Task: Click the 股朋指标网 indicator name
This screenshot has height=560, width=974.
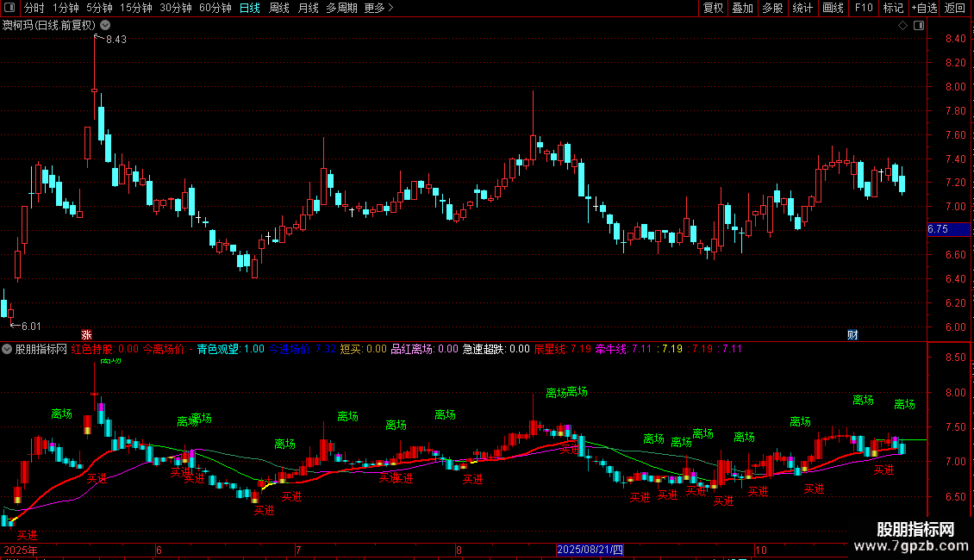Action: (41, 349)
